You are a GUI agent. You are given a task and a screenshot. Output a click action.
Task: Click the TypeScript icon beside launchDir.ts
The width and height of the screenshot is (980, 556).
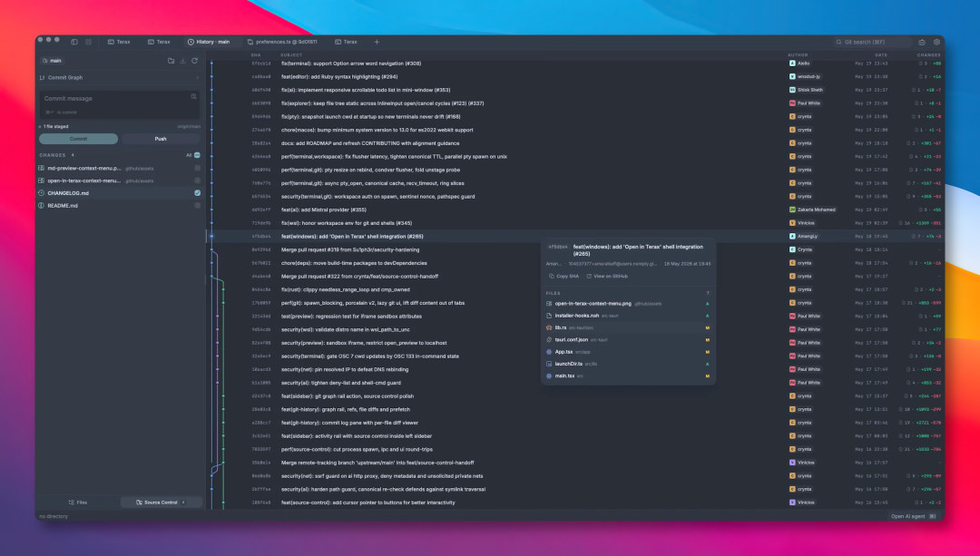pyautogui.click(x=549, y=364)
